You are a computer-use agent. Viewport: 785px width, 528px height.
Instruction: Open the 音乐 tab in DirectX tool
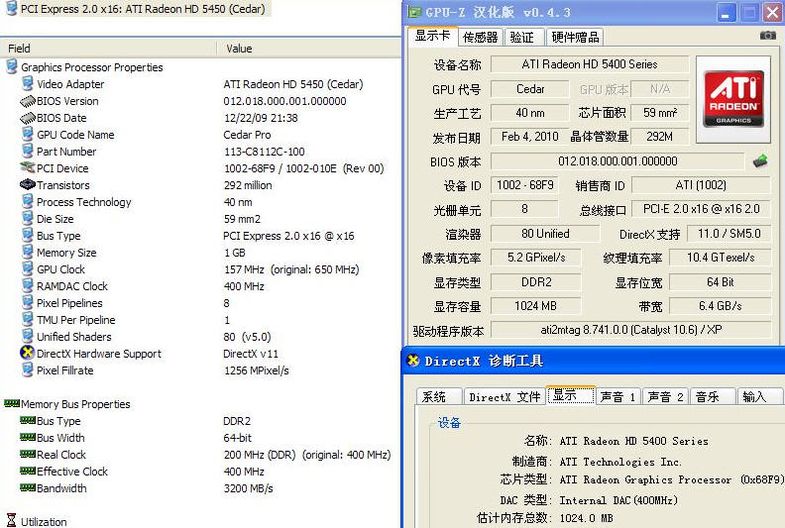712,397
